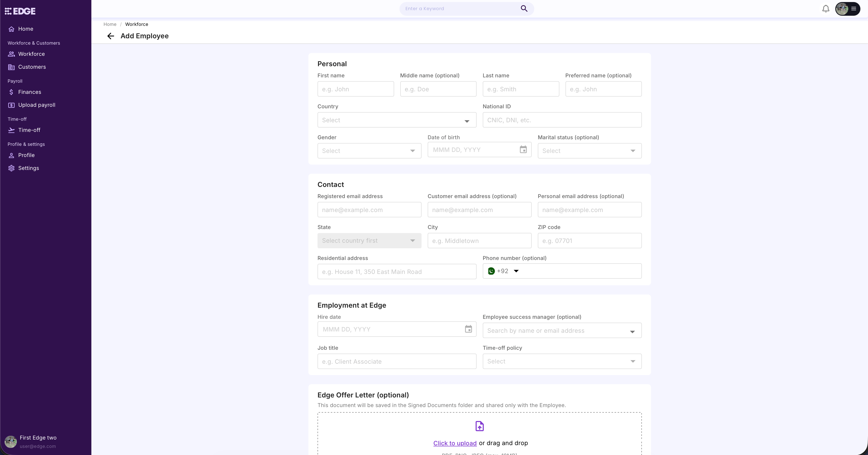Image resolution: width=868 pixels, height=455 pixels.
Task: Expand the Gender dropdown
Action: (x=369, y=151)
